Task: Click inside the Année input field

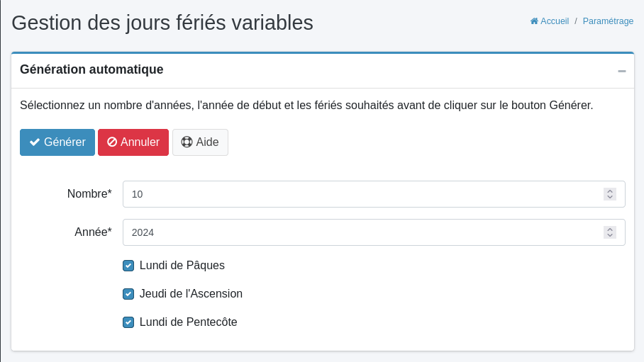Action: coord(355,232)
